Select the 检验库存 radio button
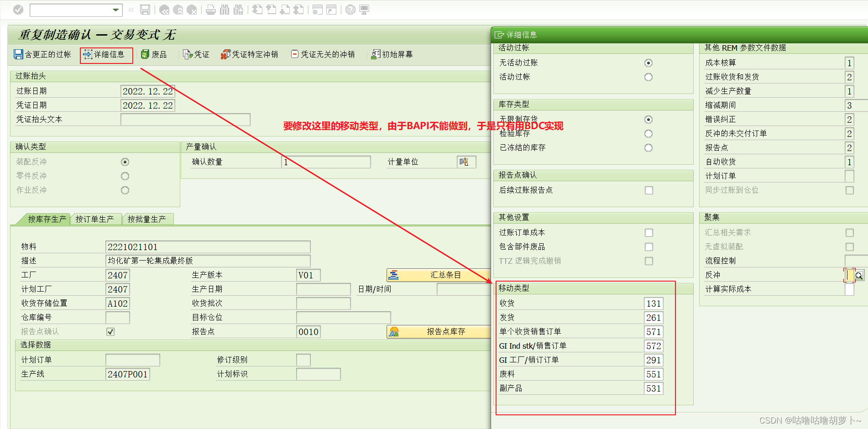 coord(648,134)
